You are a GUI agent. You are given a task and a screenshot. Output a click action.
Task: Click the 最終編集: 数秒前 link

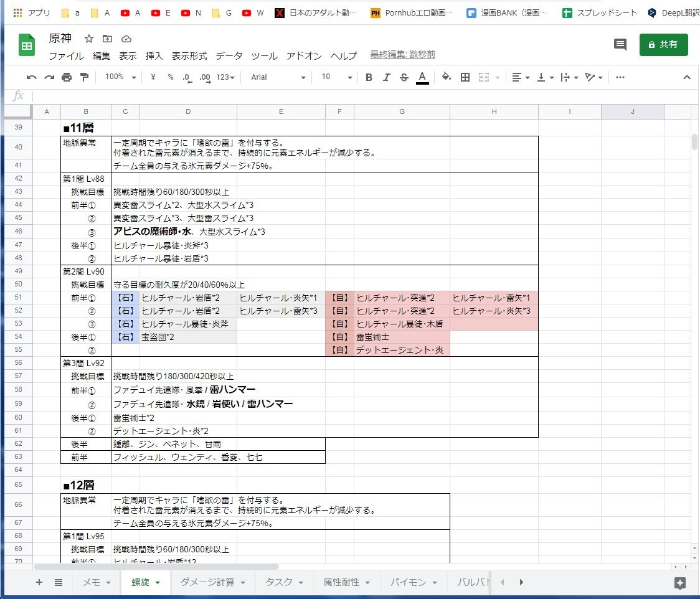(x=402, y=54)
